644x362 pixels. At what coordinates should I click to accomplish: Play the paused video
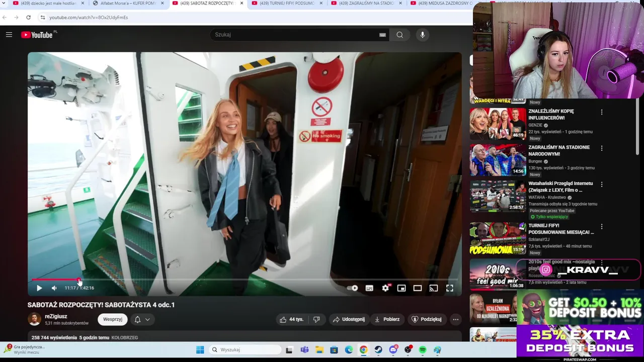tap(39, 288)
